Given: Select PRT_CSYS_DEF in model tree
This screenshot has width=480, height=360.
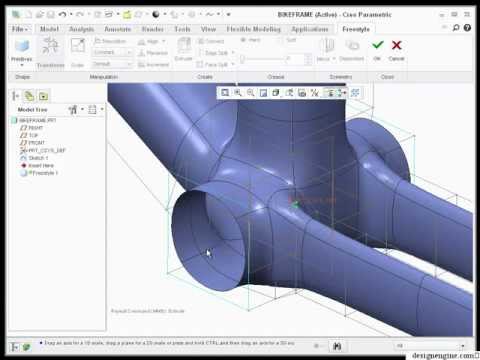Looking at the screenshot, I should [x=43, y=150].
